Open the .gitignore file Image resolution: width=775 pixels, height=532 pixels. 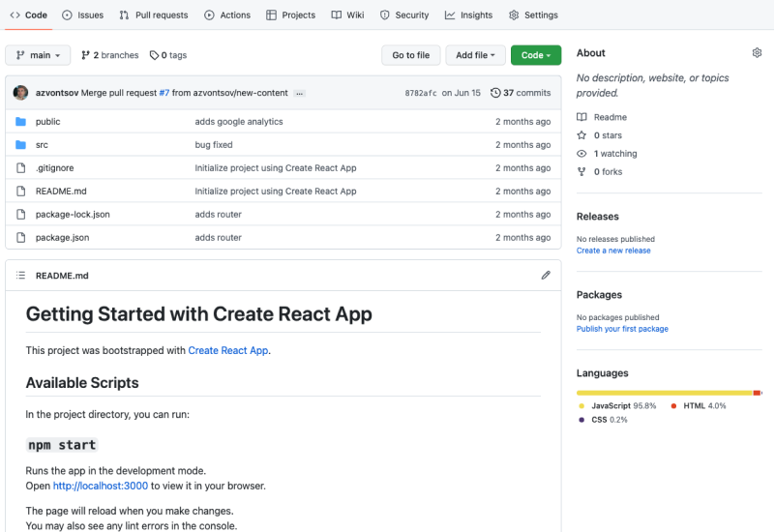coord(55,168)
